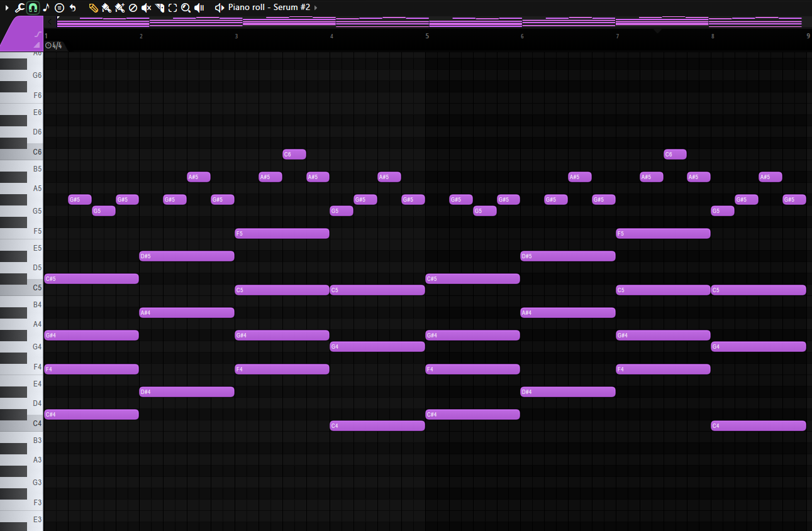
Task: Toggle the portamento curve icon
Action: click(x=38, y=34)
